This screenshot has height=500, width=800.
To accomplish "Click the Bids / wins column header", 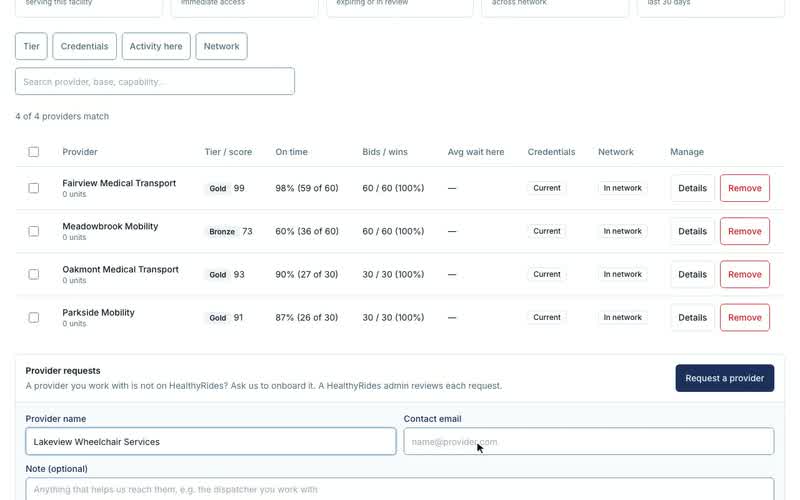I will tap(385, 152).
